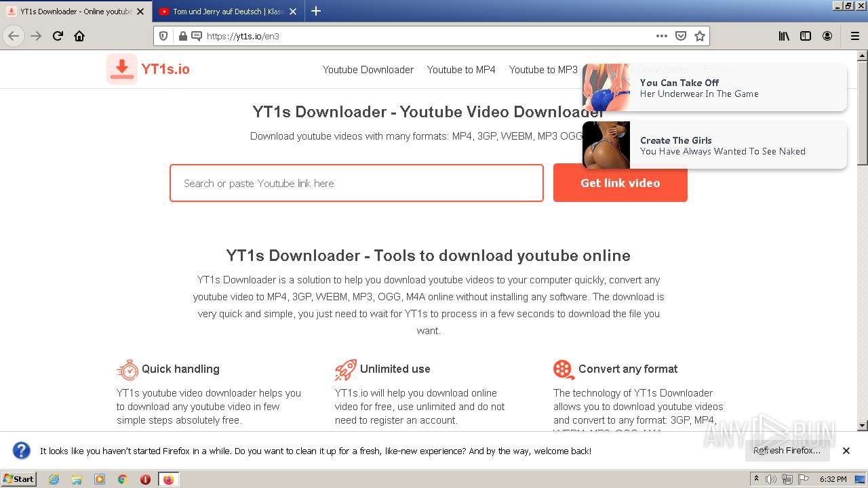Viewport: 868px width, 488px height.
Task: Open the Create The Girls ad
Action: coord(715,145)
